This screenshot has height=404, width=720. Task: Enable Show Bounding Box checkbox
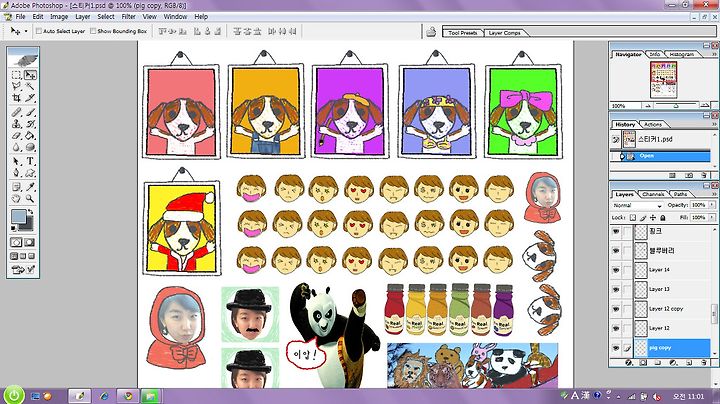tap(93, 31)
